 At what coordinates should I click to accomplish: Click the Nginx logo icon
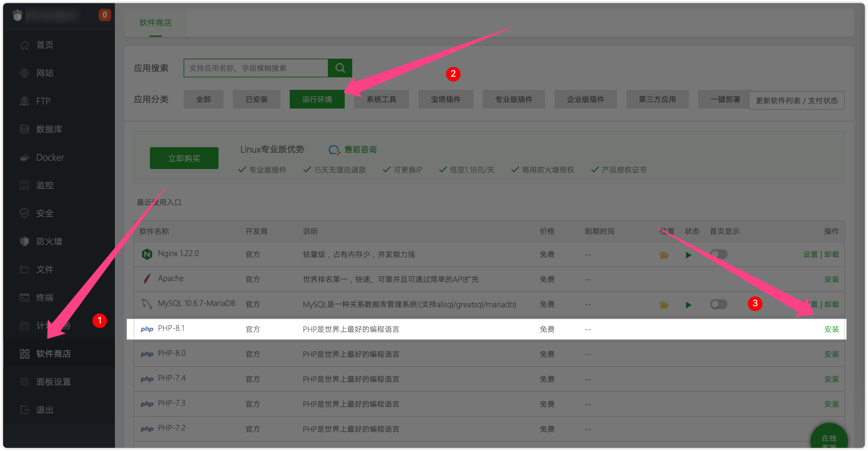[x=147, y=254]
